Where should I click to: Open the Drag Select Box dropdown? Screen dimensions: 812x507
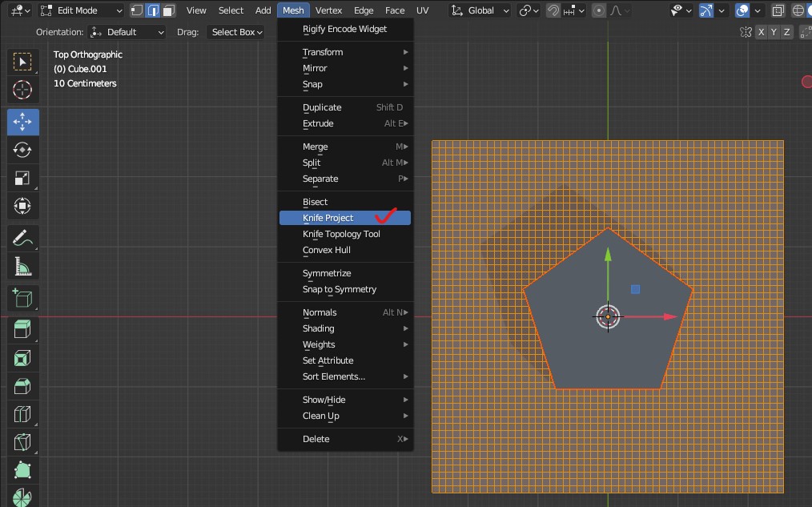pyautogui.click(x=236, y=32)
